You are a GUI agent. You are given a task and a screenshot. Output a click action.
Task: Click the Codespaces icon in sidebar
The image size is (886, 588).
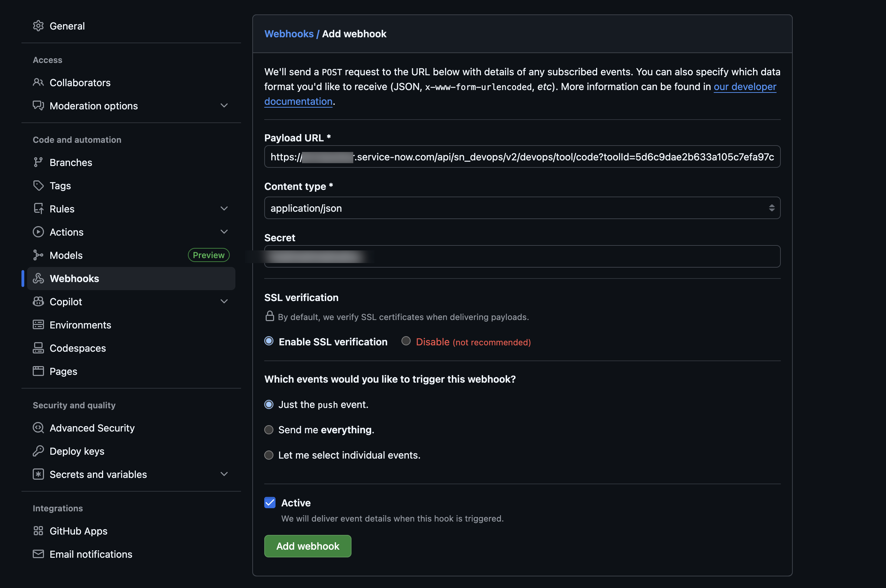(x=38, y=349)
